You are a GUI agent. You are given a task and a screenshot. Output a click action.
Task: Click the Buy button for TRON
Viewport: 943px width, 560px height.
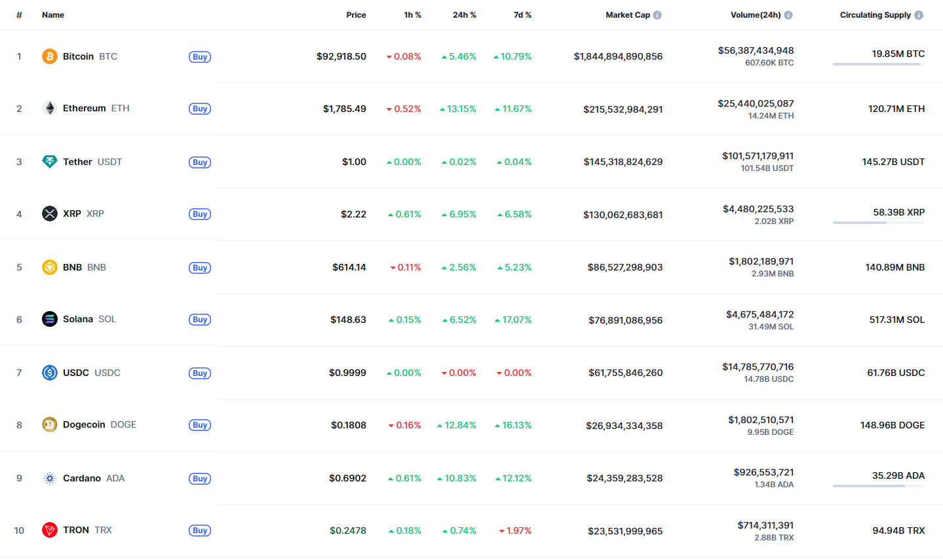click(x=200, y=531)
